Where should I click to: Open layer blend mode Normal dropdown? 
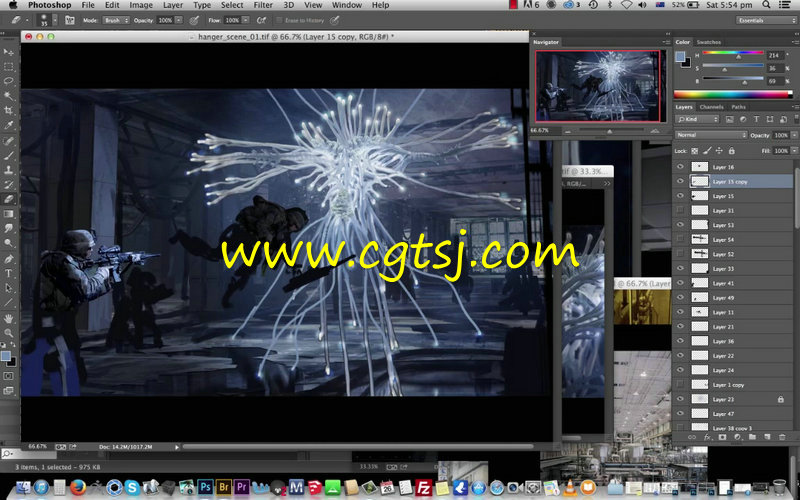[x=711, y=135]
